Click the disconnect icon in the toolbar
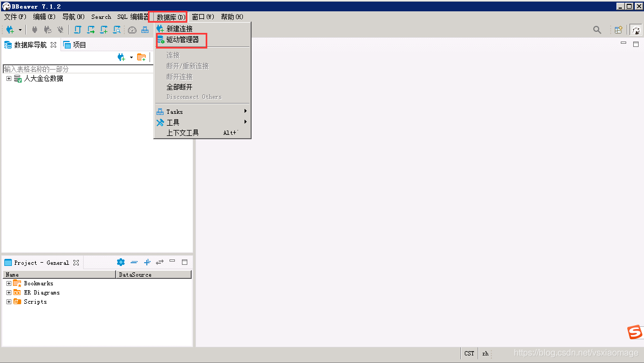Image resolution: width=644 pixels, height=363 pixels. point(60,30)
